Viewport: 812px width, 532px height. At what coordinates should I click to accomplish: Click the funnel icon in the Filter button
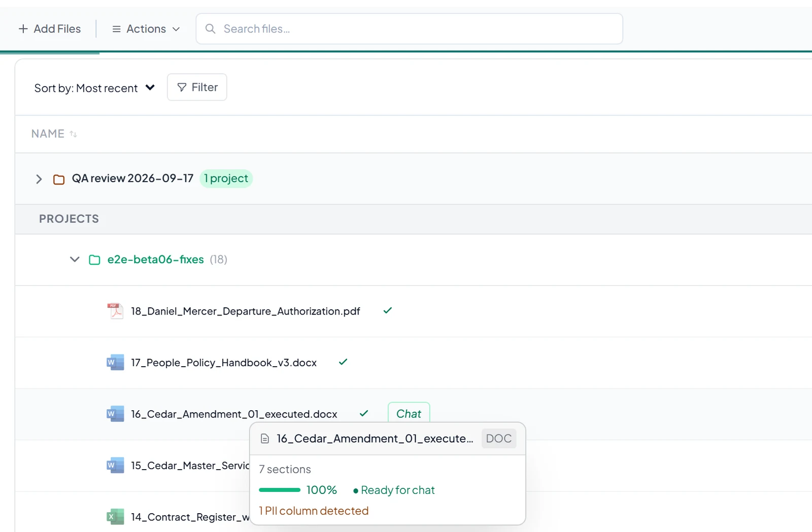[182, 88]
